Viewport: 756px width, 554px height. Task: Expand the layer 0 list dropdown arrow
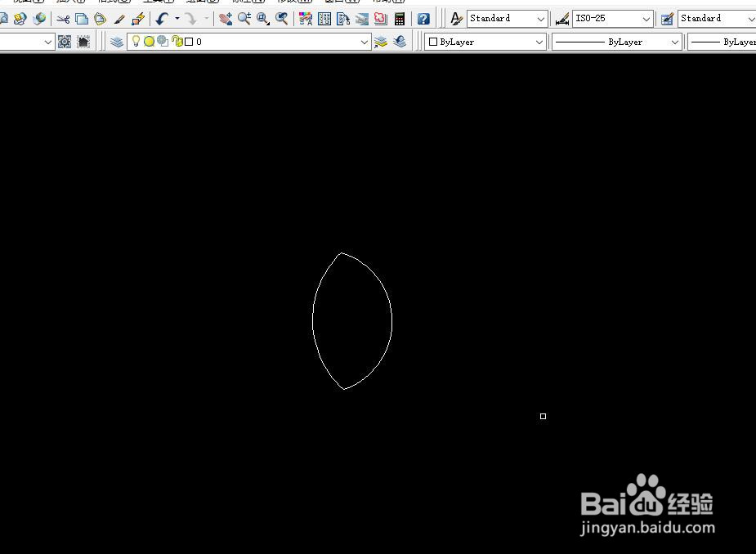click(x=365, y=42)
